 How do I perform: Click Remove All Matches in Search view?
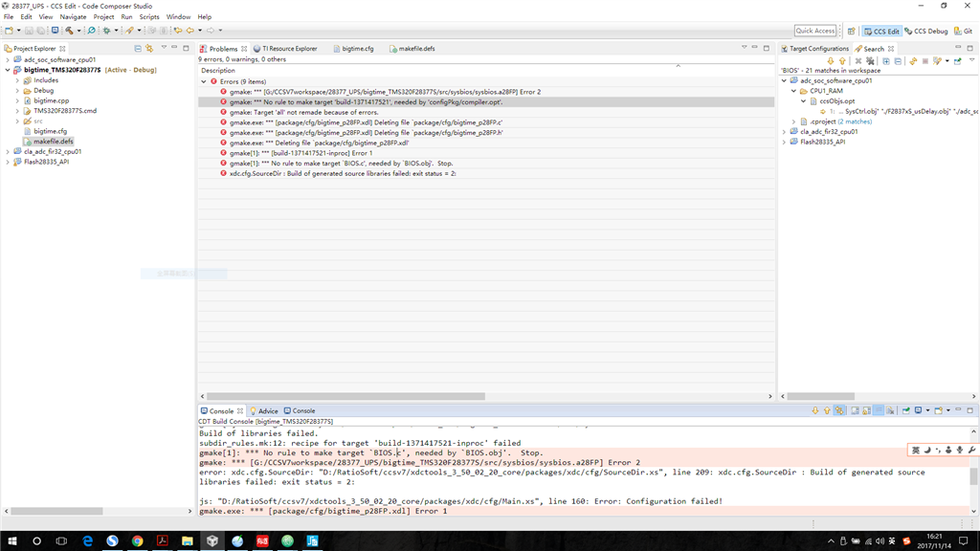(870, 61)
